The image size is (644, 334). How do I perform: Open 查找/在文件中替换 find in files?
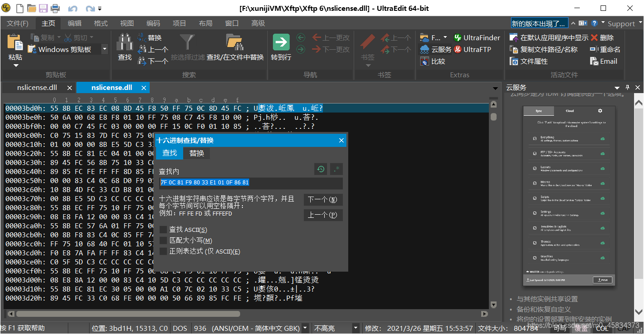click(x=235, y=47)
